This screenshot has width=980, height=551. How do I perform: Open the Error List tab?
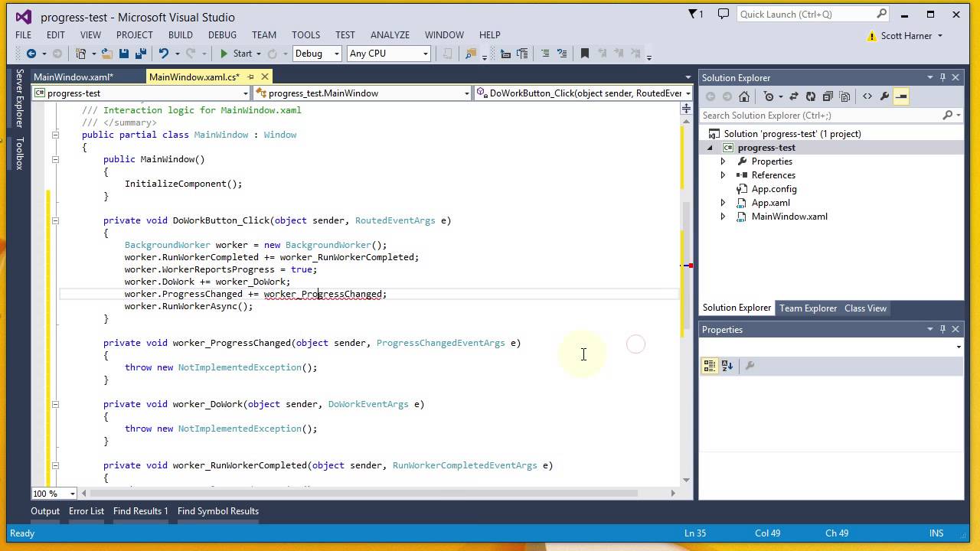pos(87,511)
